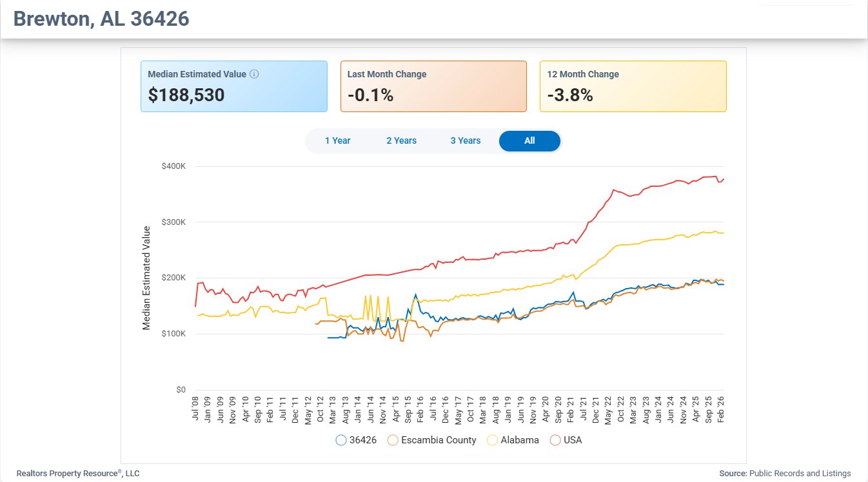Click the Last Month Change card
The height and width of the screenshot is (482, 868).
pyautogui.click(x=433, y=86)
